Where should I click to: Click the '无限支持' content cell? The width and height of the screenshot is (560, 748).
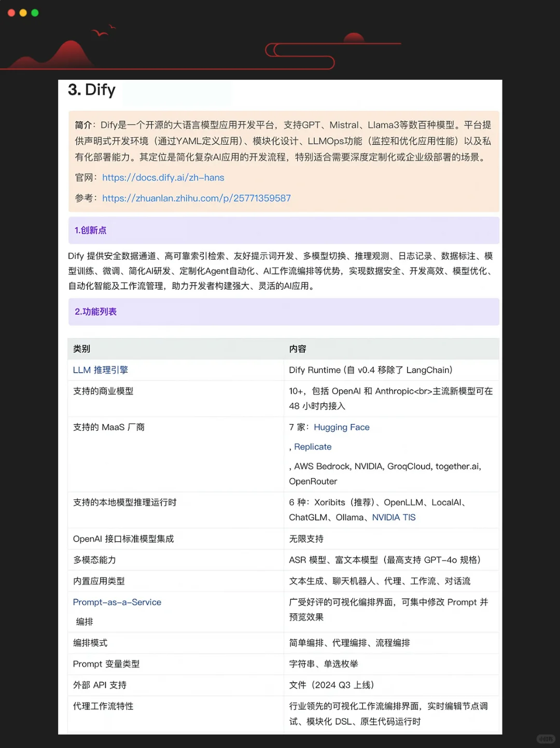(x=391, y=539)
